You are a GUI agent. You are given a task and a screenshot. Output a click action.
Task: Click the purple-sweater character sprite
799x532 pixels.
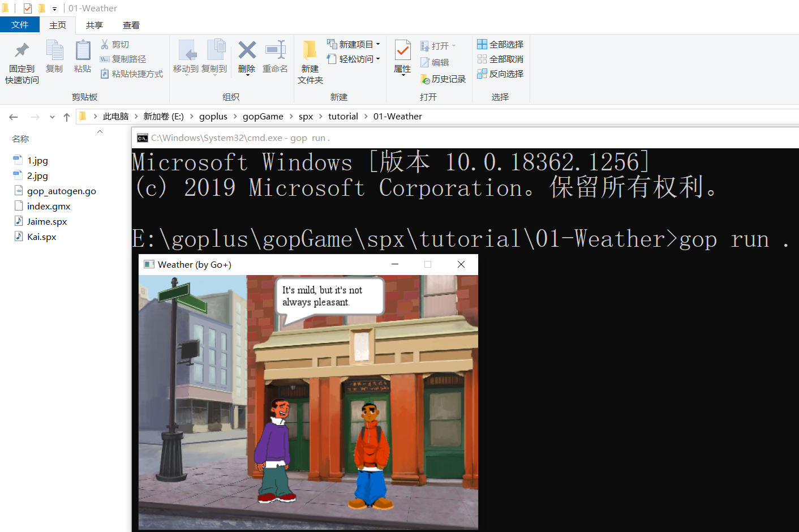[276, 451]
